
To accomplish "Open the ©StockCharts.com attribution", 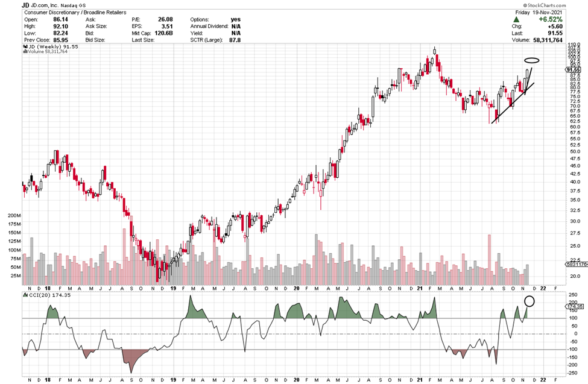I will coord(545,5).
